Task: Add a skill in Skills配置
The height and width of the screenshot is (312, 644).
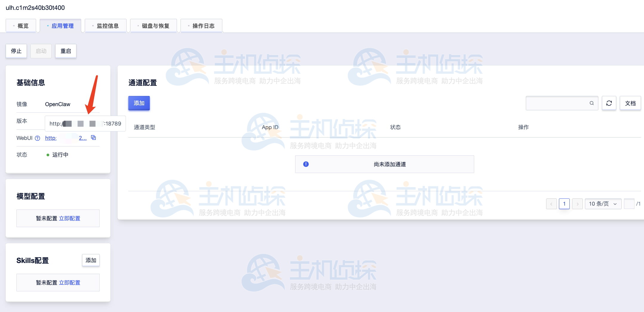Action: pos(91,260)
